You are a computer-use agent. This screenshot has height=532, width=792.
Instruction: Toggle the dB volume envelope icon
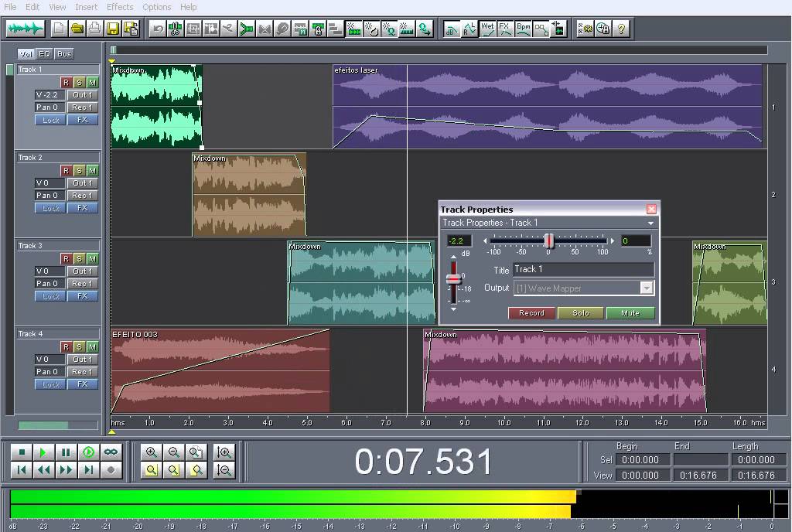click(x=451, y=29)
